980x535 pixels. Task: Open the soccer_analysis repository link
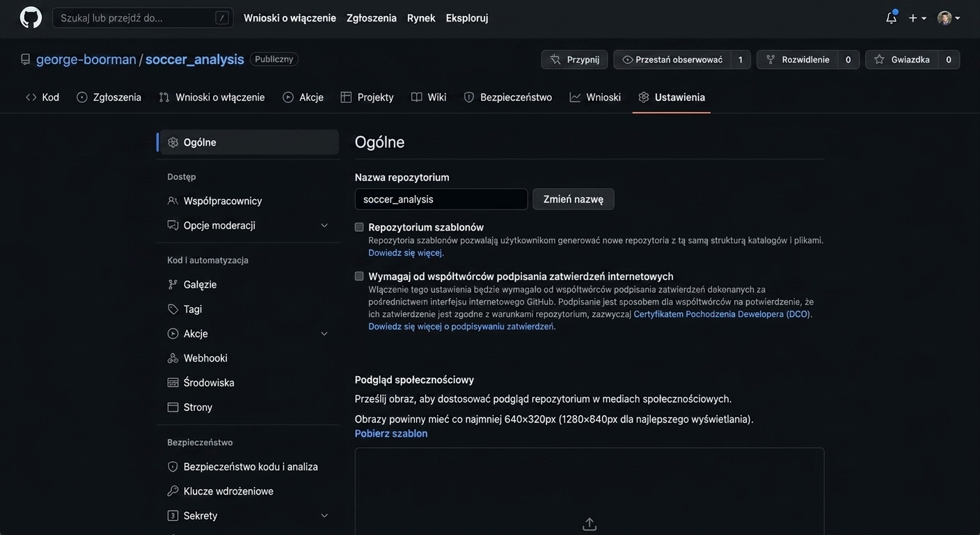[x=195, y=59]
